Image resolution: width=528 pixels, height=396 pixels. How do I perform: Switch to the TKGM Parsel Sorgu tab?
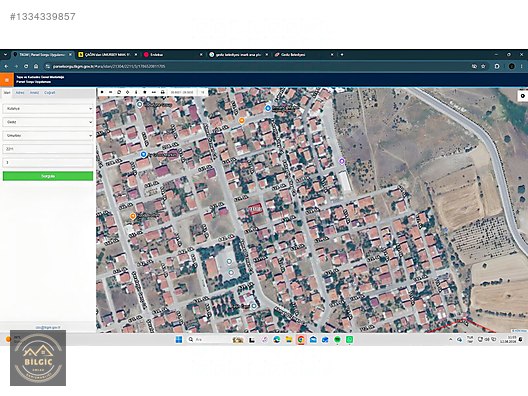[x=42, y=55]
